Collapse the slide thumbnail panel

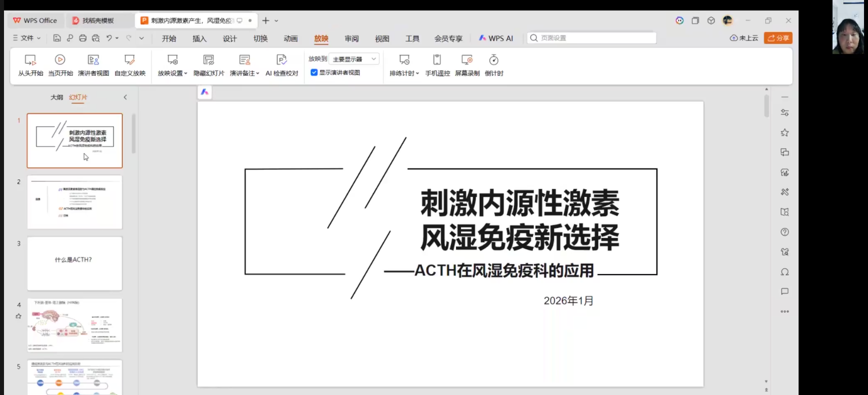click(125, 97)
